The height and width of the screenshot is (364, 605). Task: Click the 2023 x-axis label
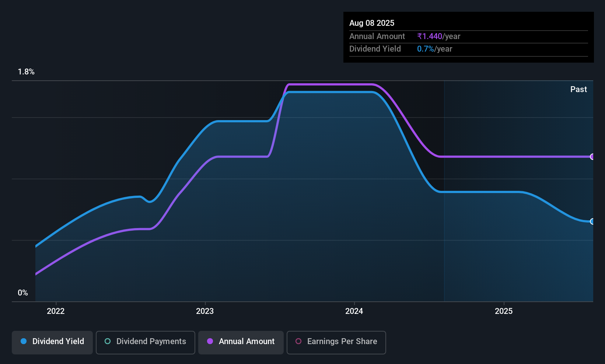pos(205,311)
